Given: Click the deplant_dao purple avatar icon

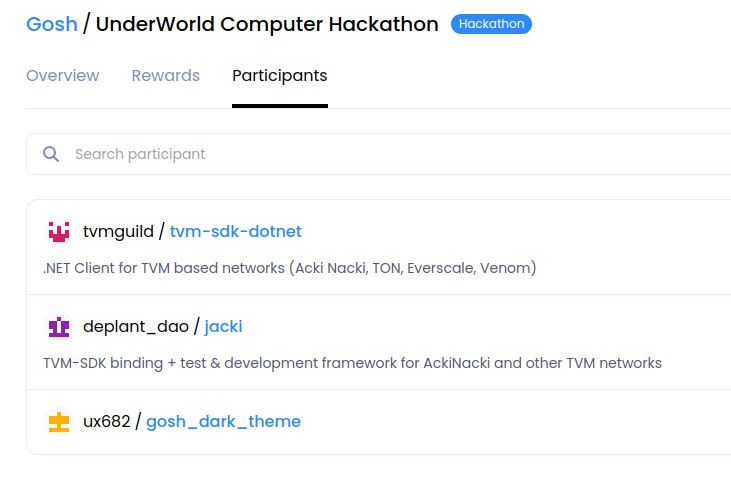Looking at the screenshot, I should [59, 327].
